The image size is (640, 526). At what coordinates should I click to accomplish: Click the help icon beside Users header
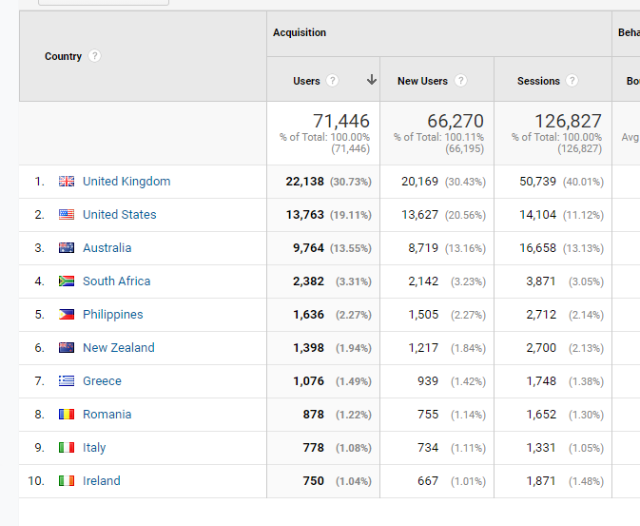click(x=332, y=81)
